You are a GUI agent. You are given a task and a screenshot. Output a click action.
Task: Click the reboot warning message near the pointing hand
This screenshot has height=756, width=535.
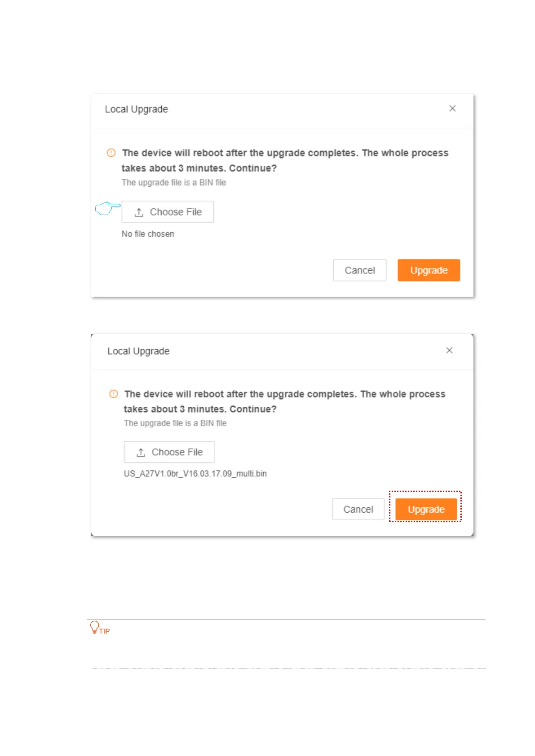(285, 160)
